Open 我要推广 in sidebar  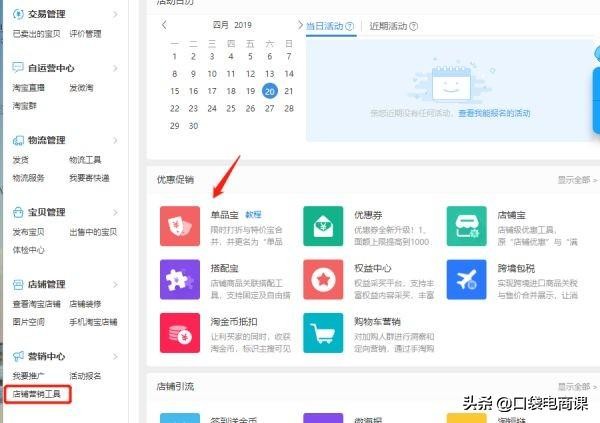click(28, 376)
